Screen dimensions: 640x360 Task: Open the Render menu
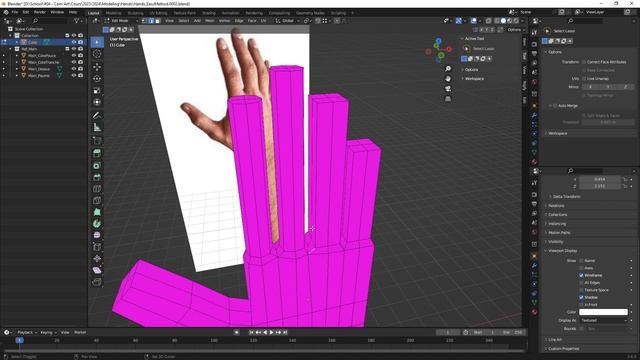pos(40,12)
